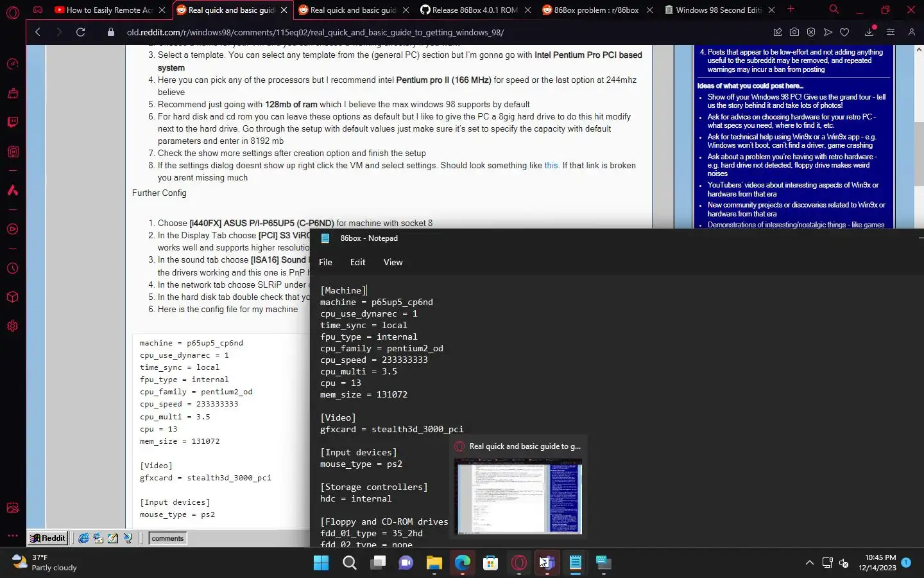Image resolution: width=924 pixels, height=578 pixels.
Task: Follow the 'this' settings screenshot link
Action: tap(551, 166)
